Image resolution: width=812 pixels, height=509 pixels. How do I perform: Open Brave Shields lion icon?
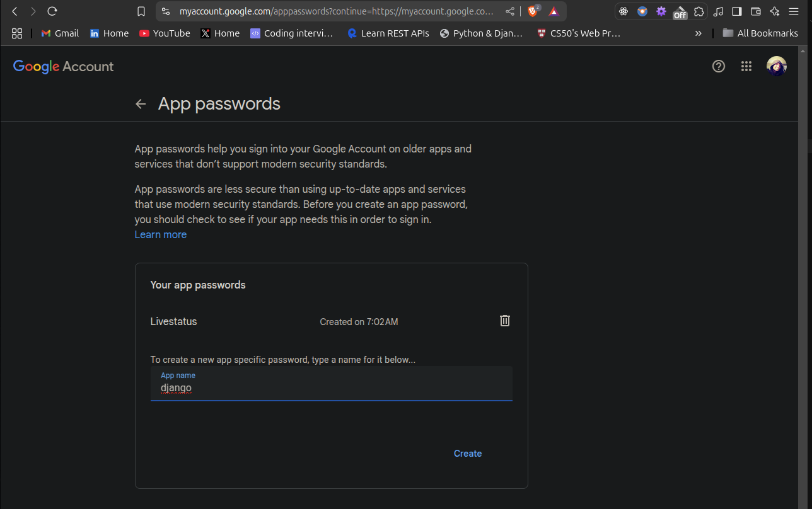533,11
